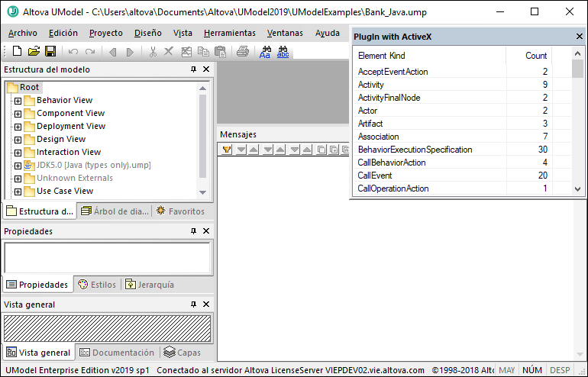Switch to the Favoritos tab

pos(180,211)
